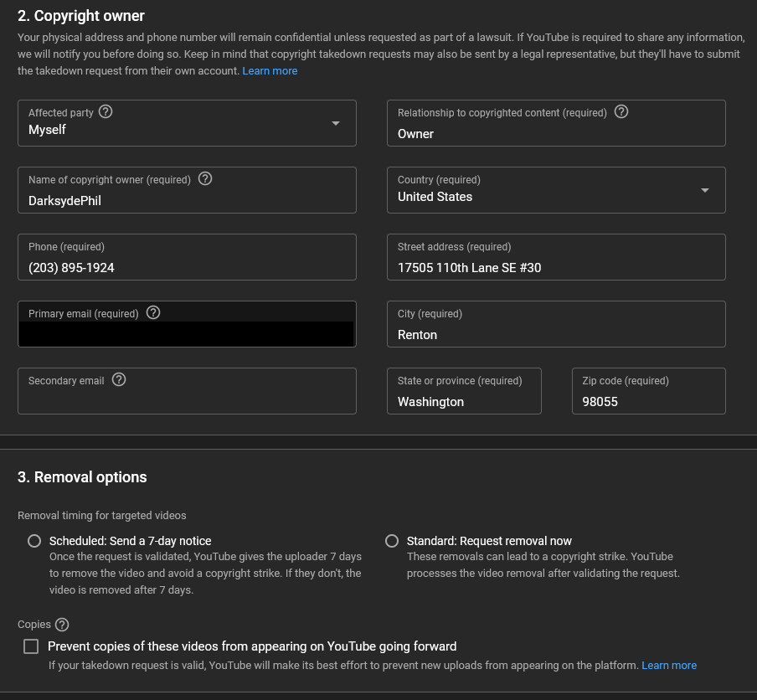Viewport: 757px width, 700px height.
Task: Open help icon beside Primary email
Action: [x=153, y=313]
